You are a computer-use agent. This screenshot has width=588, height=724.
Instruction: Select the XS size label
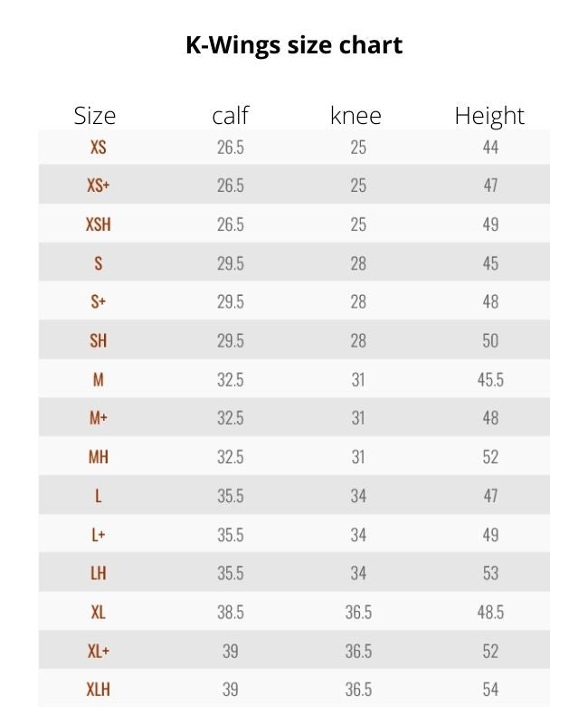coord(98,147)
